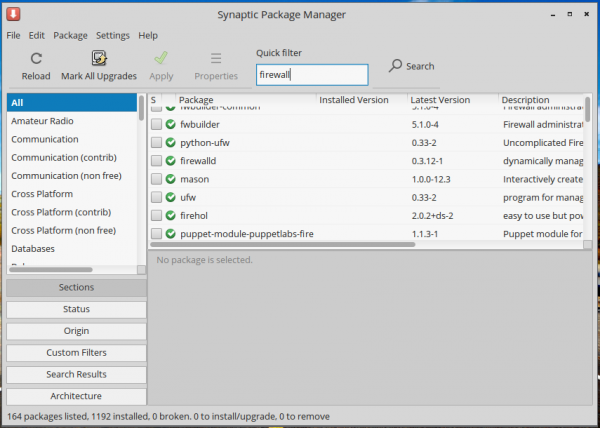
Task: Sort by the S status column header
Action: [x=155, y=100]
